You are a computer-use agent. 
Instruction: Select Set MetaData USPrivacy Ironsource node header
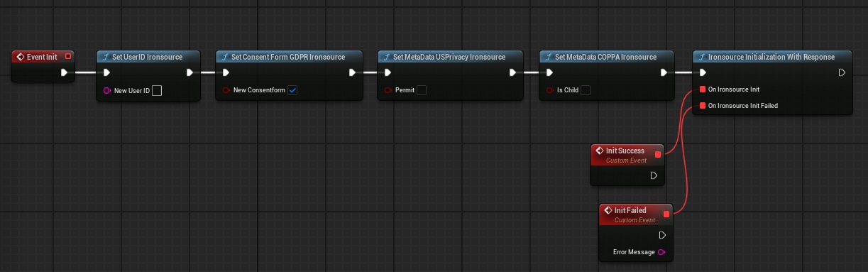[x=451, y=57]
